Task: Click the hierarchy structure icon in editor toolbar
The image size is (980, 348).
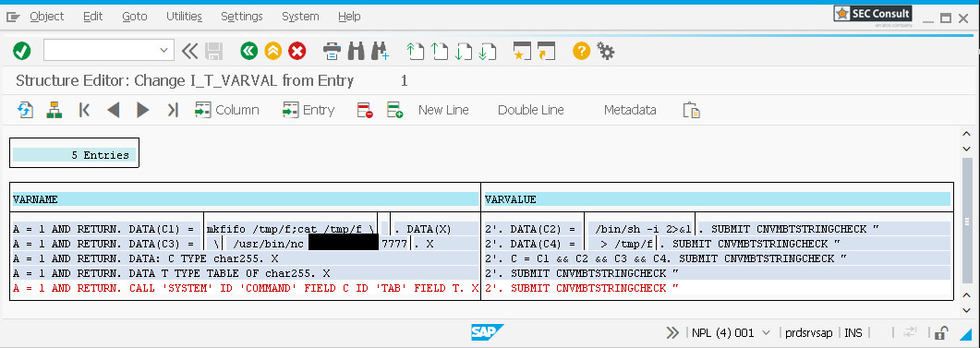Action: (x=54, y=111)
